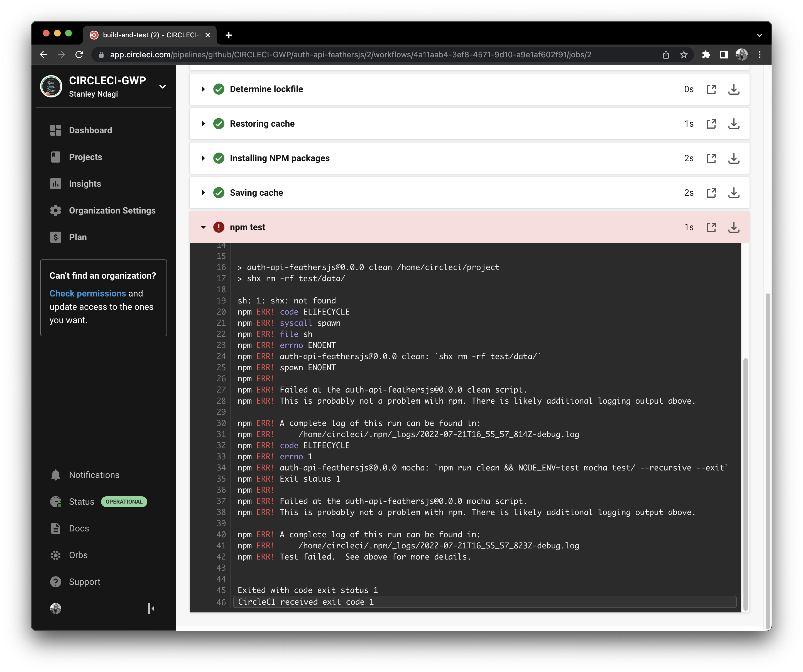Collapse the npm test step output
Viewport: 803px width, 672px height.
click(x=204, y=227)
